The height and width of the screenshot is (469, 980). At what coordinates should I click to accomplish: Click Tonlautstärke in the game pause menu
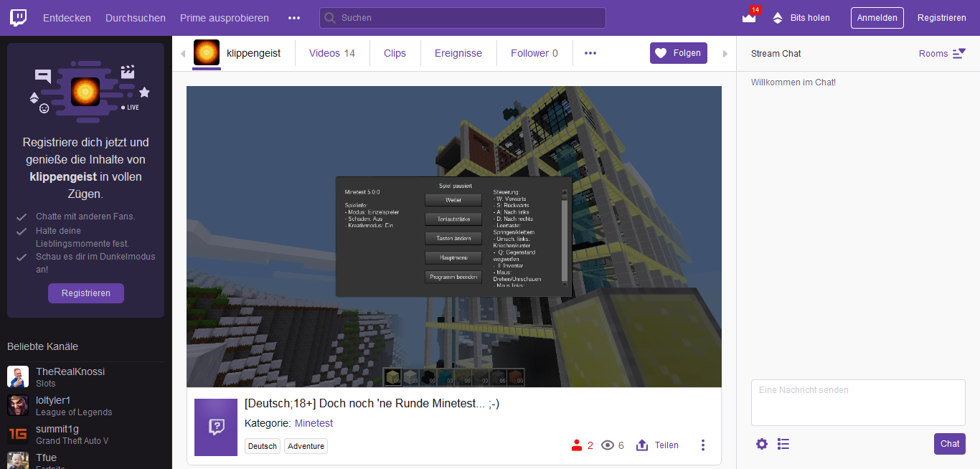pos(453,219)
